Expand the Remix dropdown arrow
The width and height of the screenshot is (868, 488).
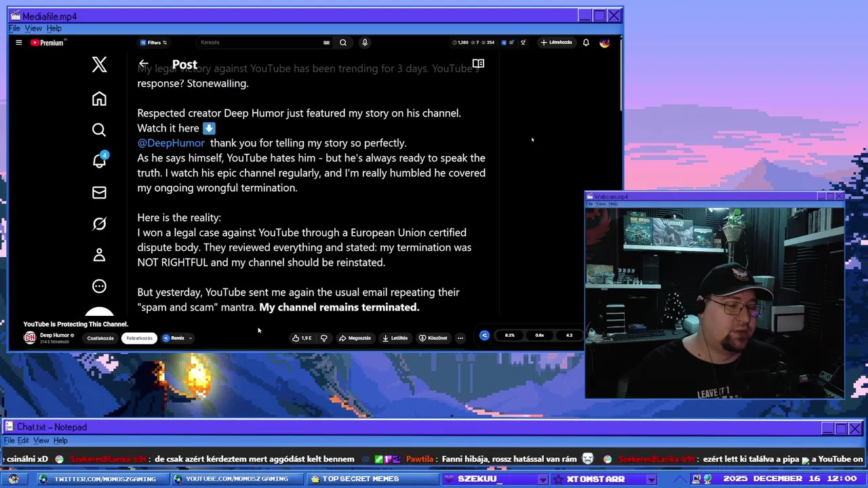(x=191, y=338)
